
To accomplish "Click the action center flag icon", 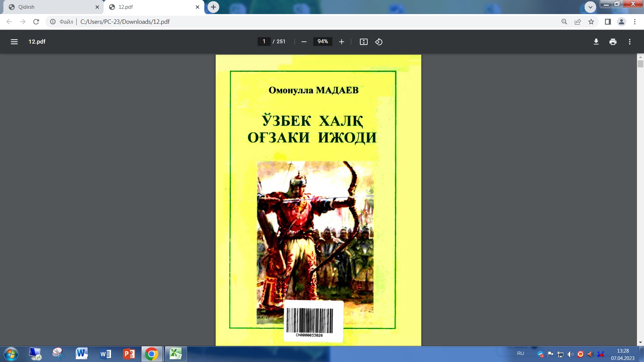I will 550,354.
